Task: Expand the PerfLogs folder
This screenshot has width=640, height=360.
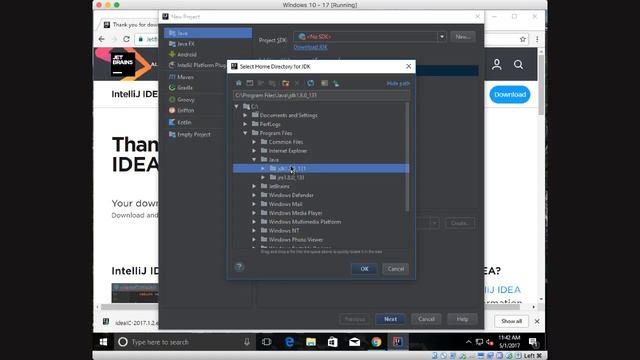Action: point(245,124)
